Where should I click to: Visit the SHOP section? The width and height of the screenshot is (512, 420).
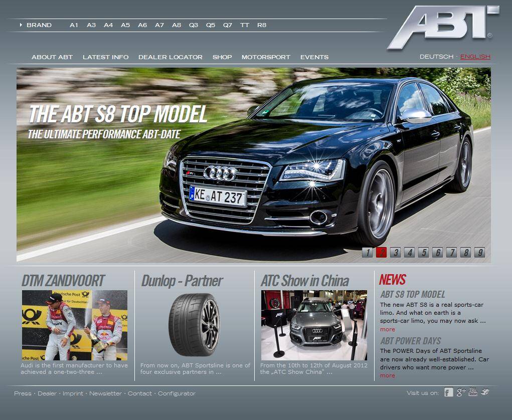coord(222,57)
